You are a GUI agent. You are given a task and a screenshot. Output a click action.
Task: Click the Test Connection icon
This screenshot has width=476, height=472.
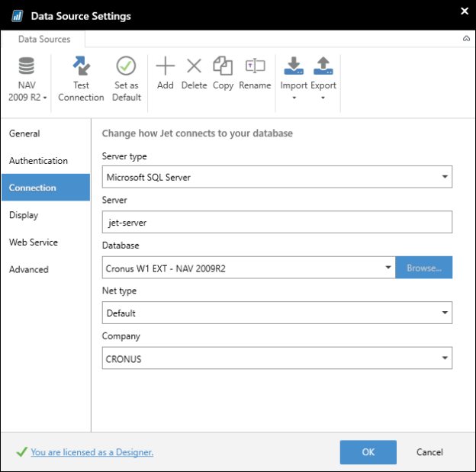81,66
